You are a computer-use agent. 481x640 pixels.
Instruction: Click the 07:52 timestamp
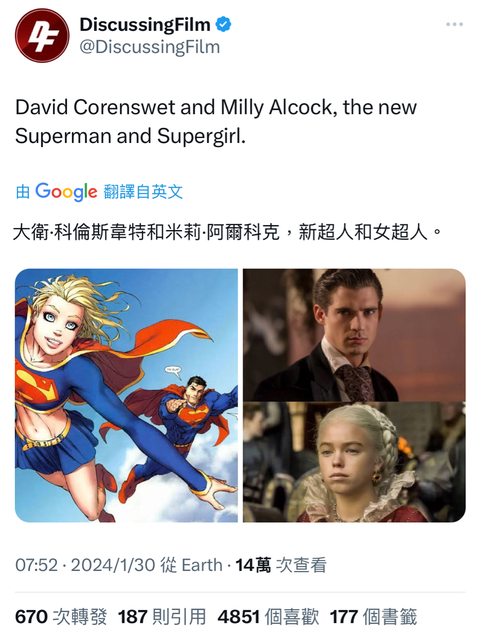point(36,565)
